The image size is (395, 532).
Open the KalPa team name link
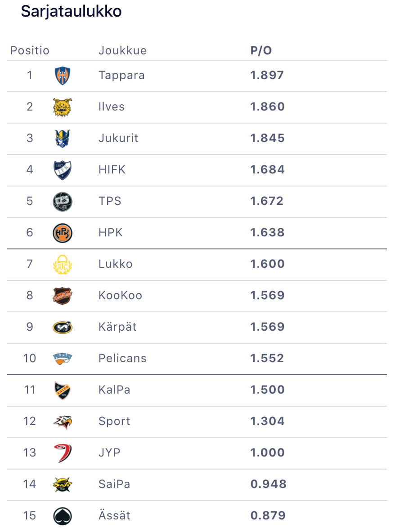[x=114, y=390]
